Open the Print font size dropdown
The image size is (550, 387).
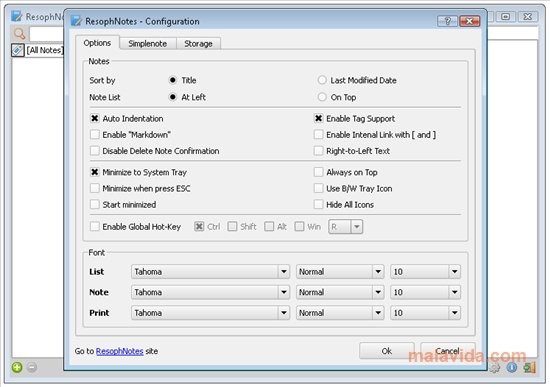pyautogui.click(x=425, y=313)
